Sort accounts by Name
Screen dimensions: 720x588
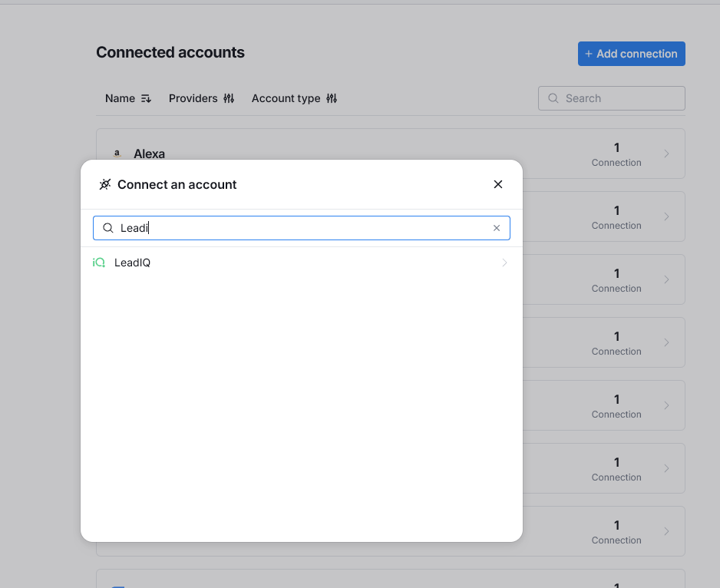[x=127, y=98]
